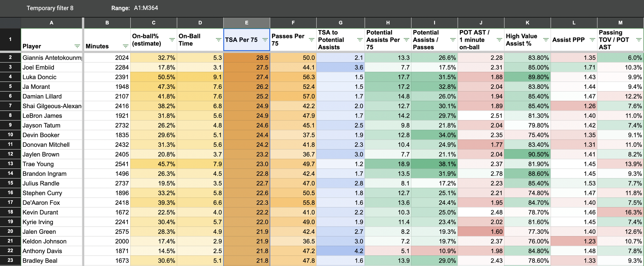The image size is (644, 266).
Task: Click the Minutes header cell
Action: click(x=107, y=40)
